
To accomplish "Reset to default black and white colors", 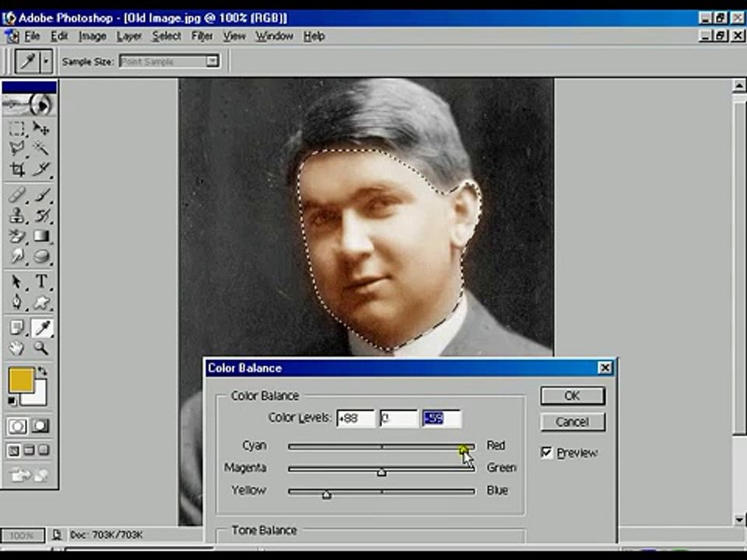I will [x=12, y=401].
